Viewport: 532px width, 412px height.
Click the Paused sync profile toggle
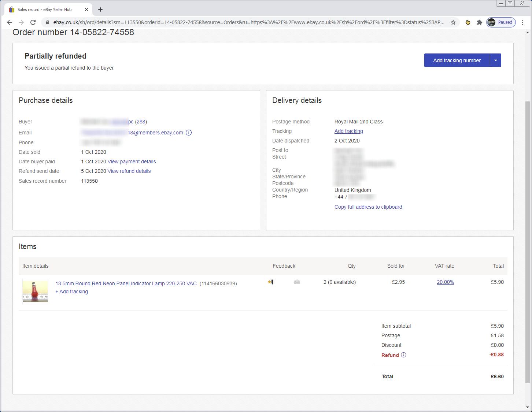501,22
